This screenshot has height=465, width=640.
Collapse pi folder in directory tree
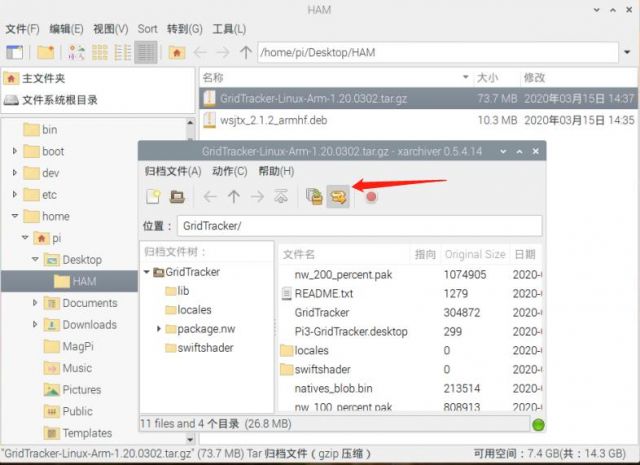coord(25,238)
